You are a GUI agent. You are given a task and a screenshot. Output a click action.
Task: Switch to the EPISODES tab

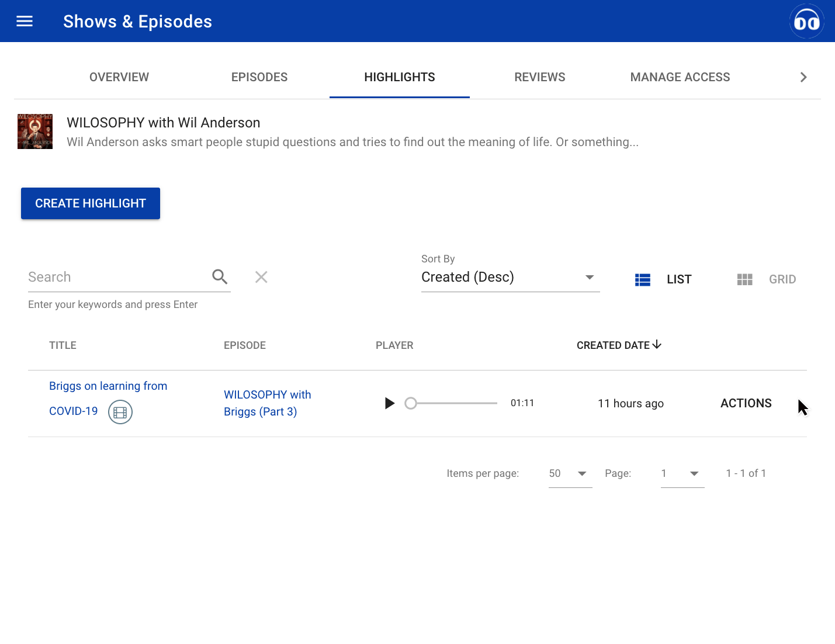click(x=259, y=77)
